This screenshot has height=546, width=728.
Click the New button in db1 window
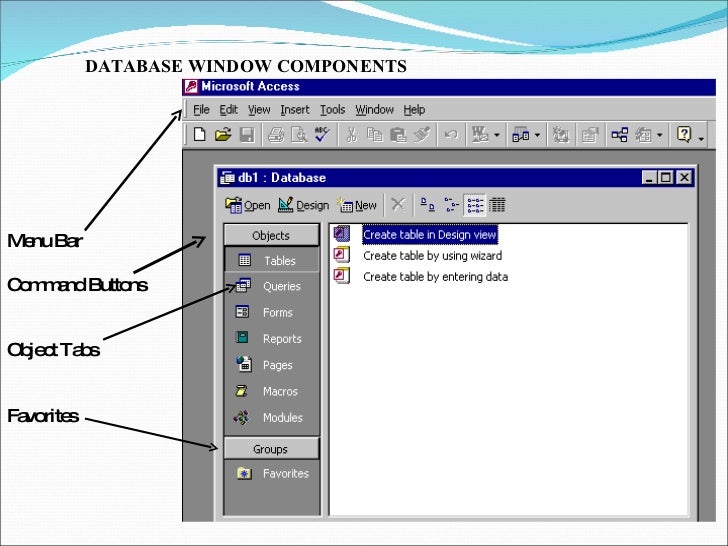tap(357, 205)
